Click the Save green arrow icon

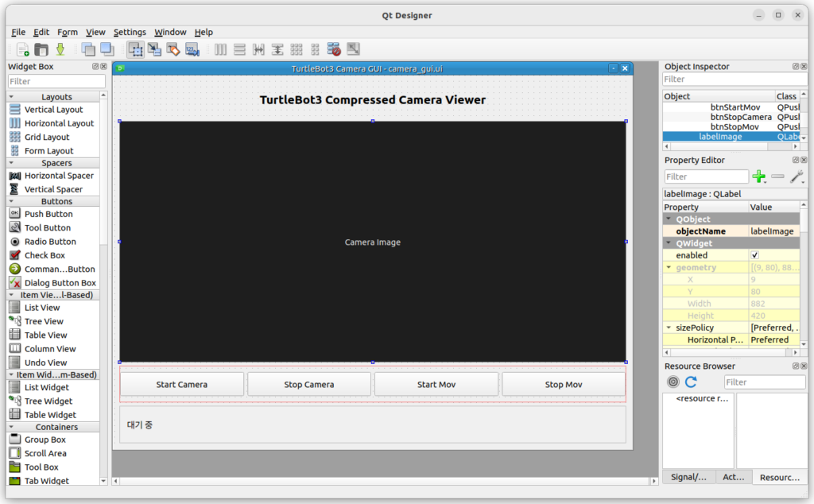click(60, 49)
